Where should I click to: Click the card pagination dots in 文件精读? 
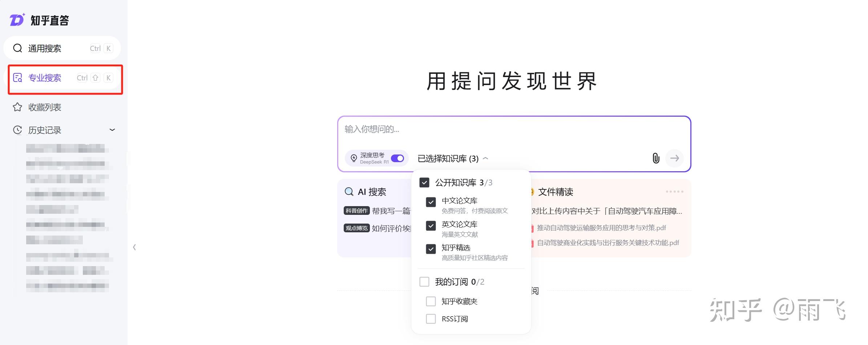point(674,192)
